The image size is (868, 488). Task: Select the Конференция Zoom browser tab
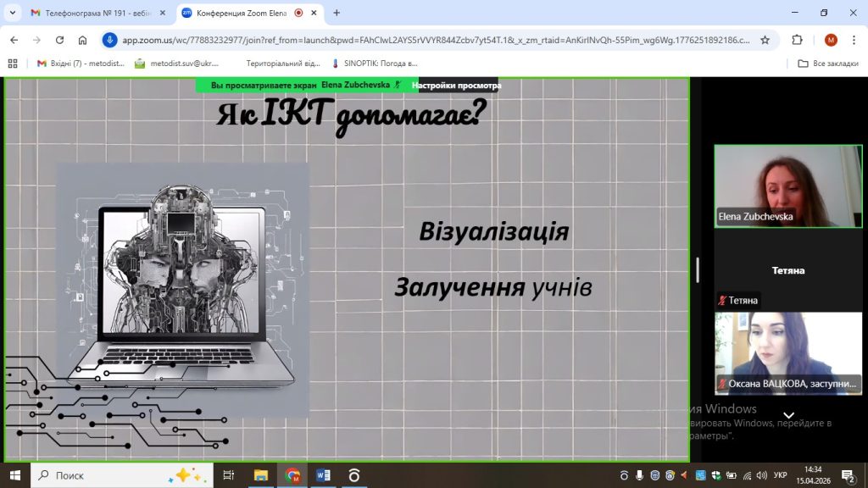pos(242,13)
